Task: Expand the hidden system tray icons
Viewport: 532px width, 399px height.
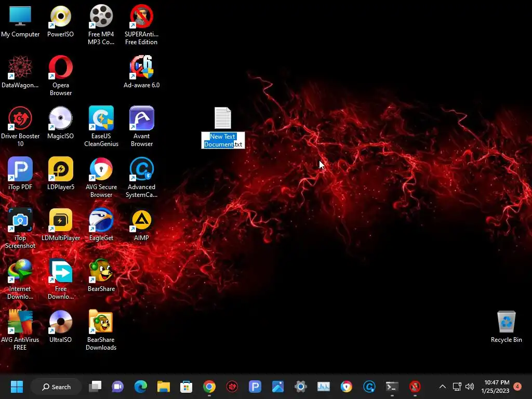Action: [443, 387]
